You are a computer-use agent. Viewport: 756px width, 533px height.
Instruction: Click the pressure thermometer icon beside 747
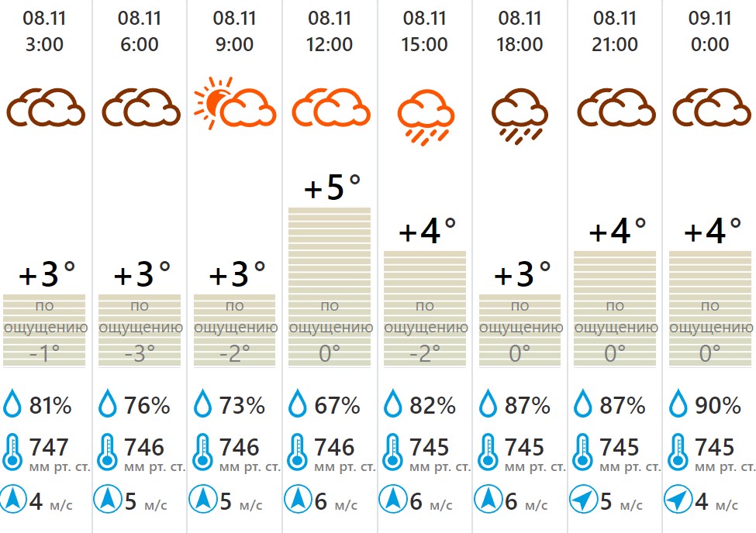[12, 452]
